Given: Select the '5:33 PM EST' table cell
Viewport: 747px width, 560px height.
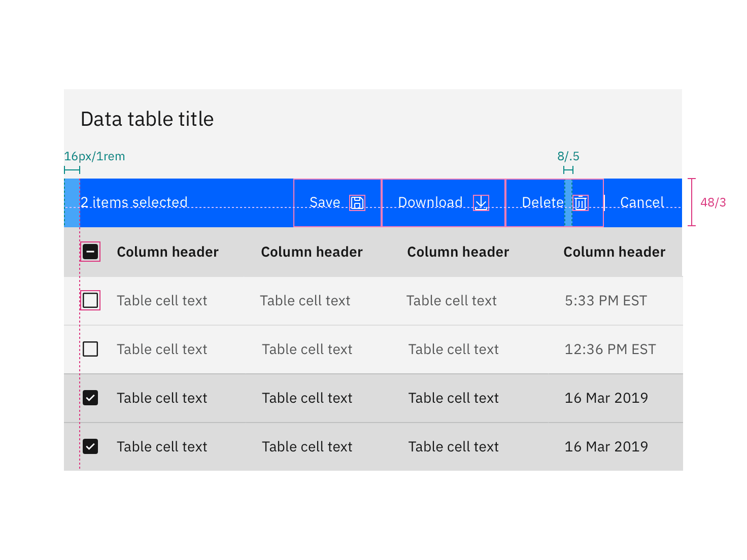Looking at the screenshot, I should (605, 300).
